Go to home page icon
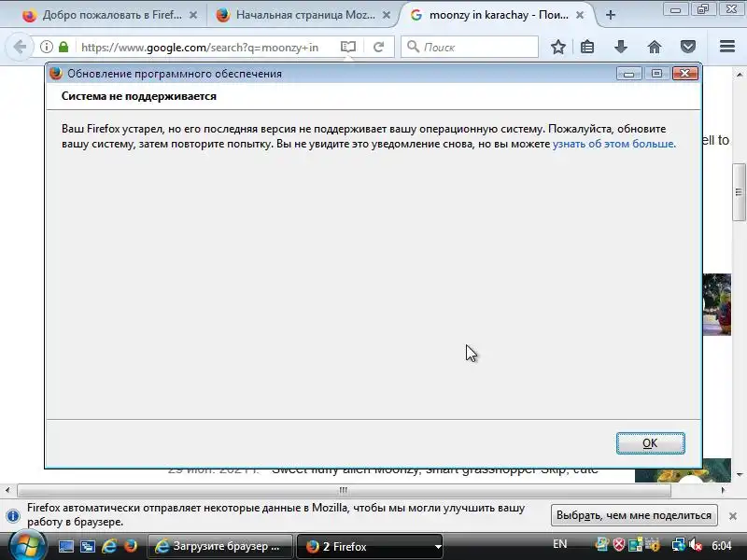This screenshot has height=560, width=747. [x=655, y=47]
